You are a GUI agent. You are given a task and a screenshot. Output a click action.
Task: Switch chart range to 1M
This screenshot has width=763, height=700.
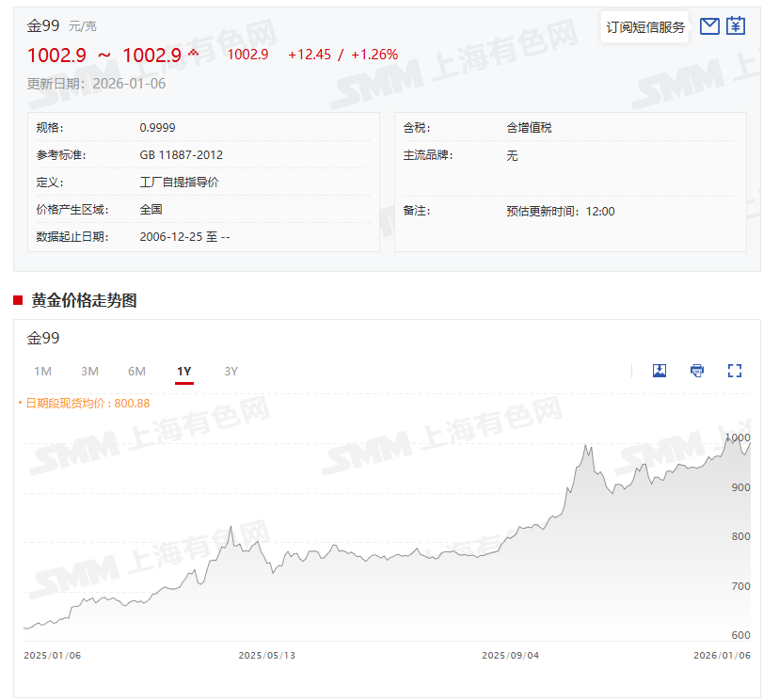[42, 372]
